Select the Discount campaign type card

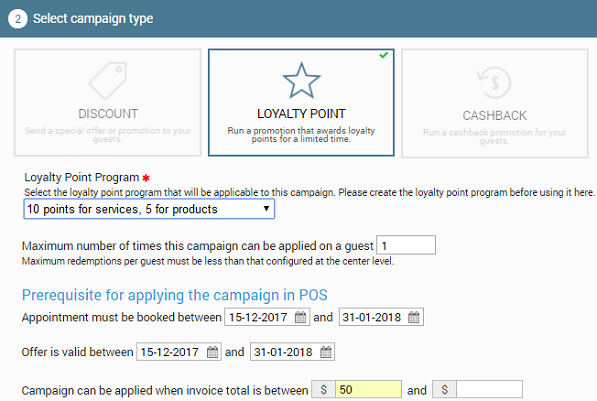[107, 102]
